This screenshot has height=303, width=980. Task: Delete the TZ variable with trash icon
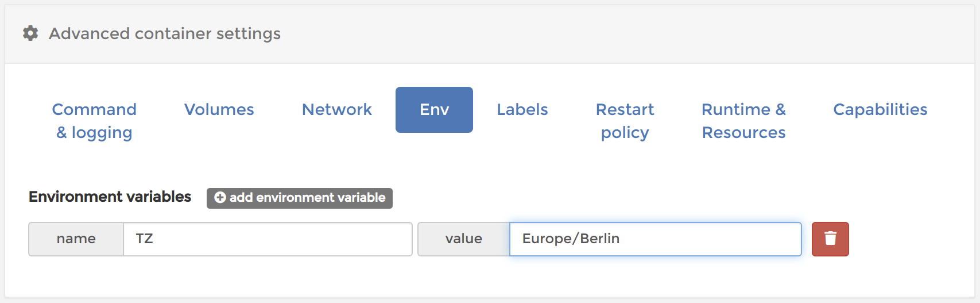[x=830, y=239]
